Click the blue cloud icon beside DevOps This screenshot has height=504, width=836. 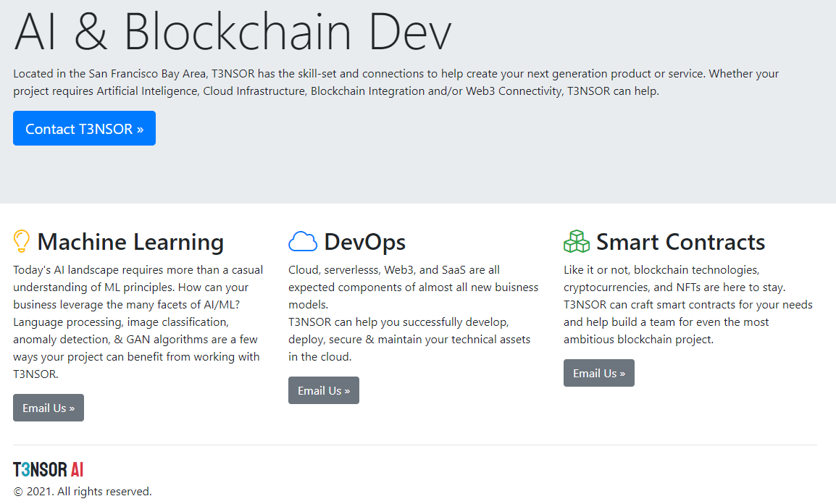tap(303, 241)
